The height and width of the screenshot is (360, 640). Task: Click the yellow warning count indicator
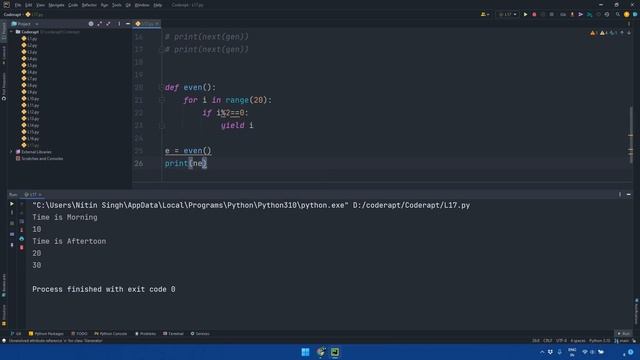604,33
